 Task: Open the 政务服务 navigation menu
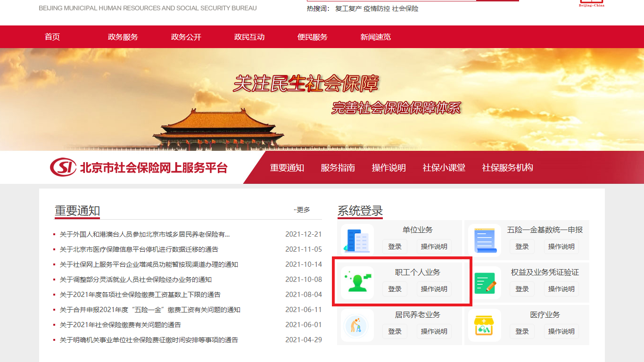(x=123, y=37)
